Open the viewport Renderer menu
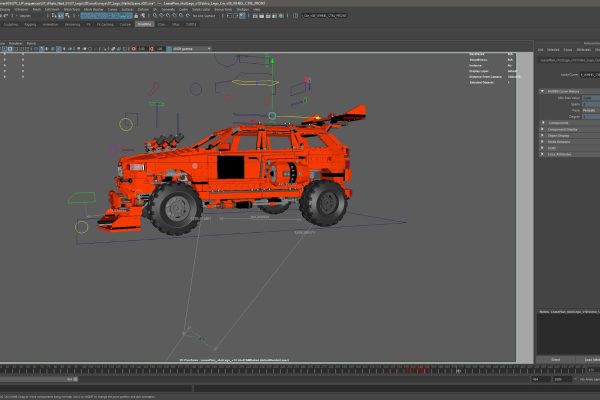 coord(16,43)
